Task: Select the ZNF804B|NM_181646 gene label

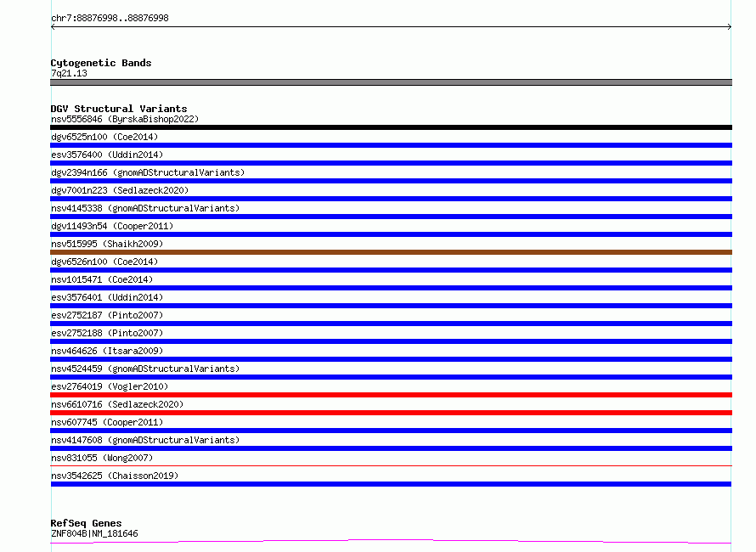Action: point(94,533)
